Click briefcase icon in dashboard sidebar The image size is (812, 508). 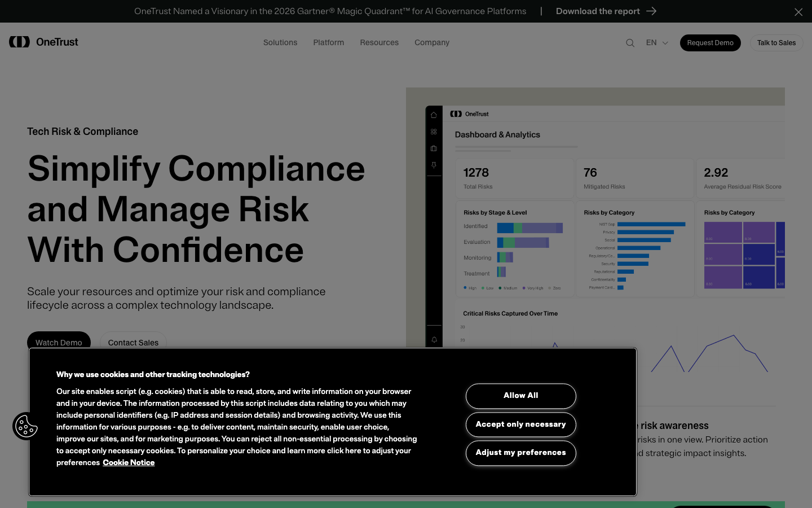434,148
